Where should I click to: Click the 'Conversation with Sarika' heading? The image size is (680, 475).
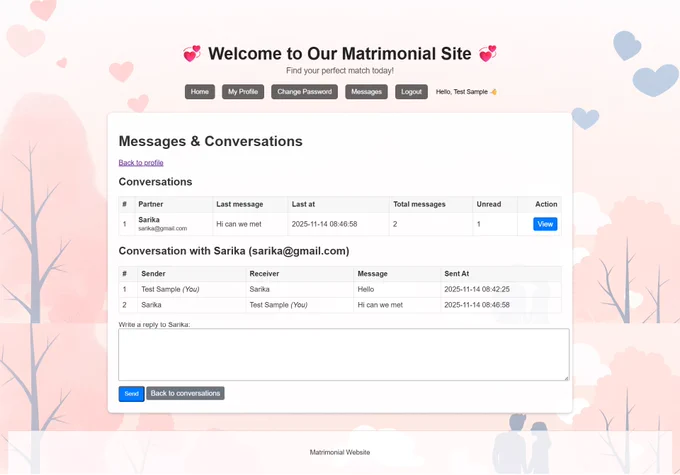coord(234,251)
